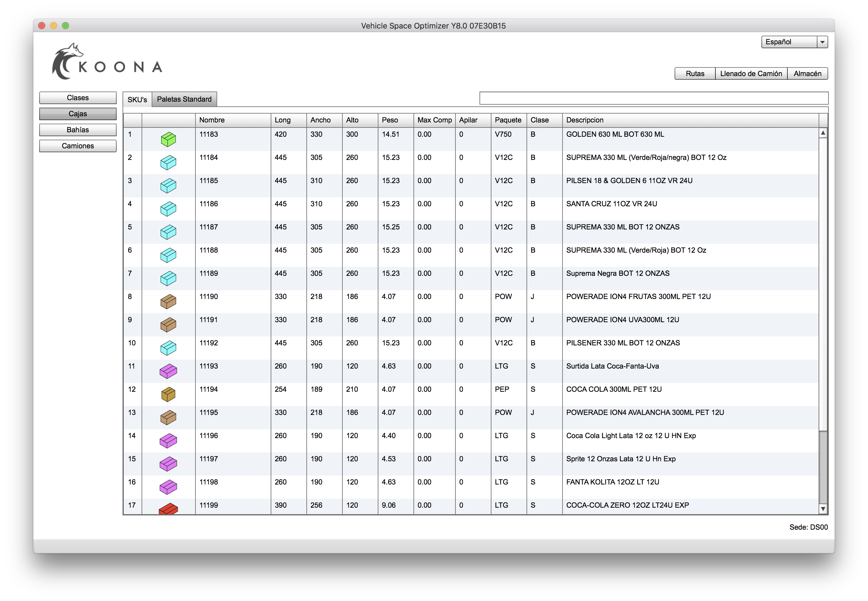Sort by the Alto column header
Screen dimensions: 868x601
(360, 120)
